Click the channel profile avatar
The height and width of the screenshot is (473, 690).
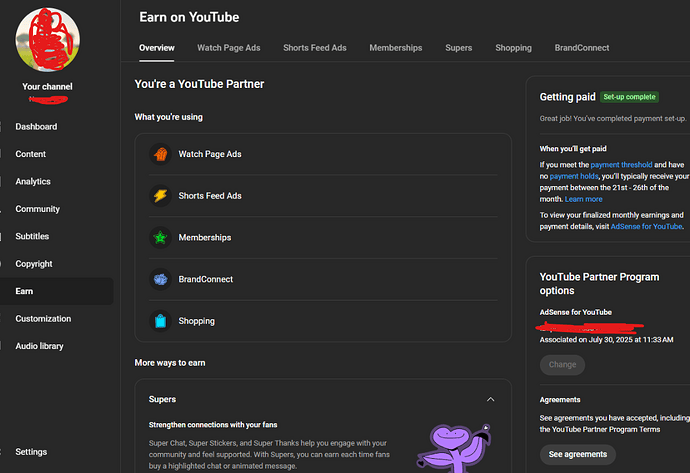[48, 40]
